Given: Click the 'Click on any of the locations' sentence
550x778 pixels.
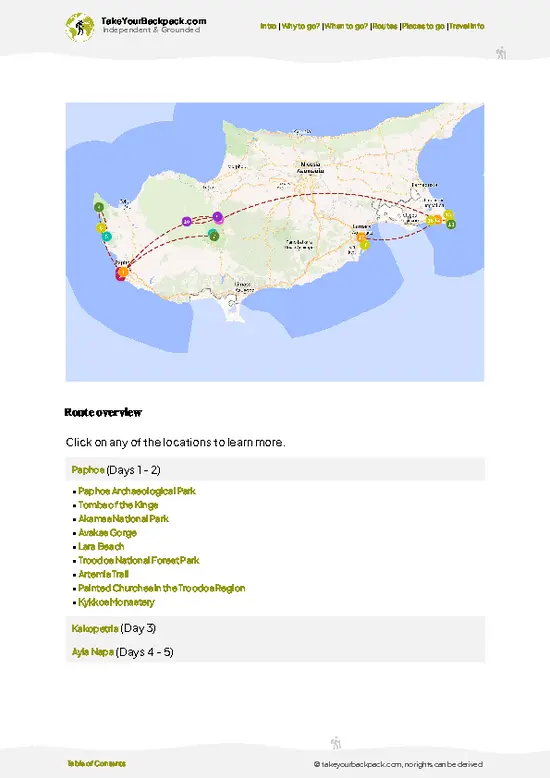Looking at the screenshot, I should (x=176, y=443).
